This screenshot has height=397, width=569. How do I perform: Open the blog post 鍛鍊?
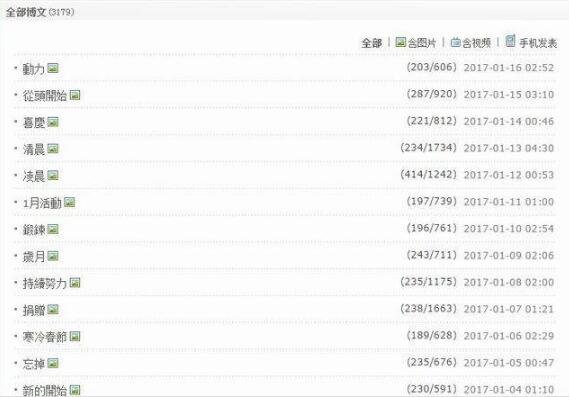coord(34,230)
